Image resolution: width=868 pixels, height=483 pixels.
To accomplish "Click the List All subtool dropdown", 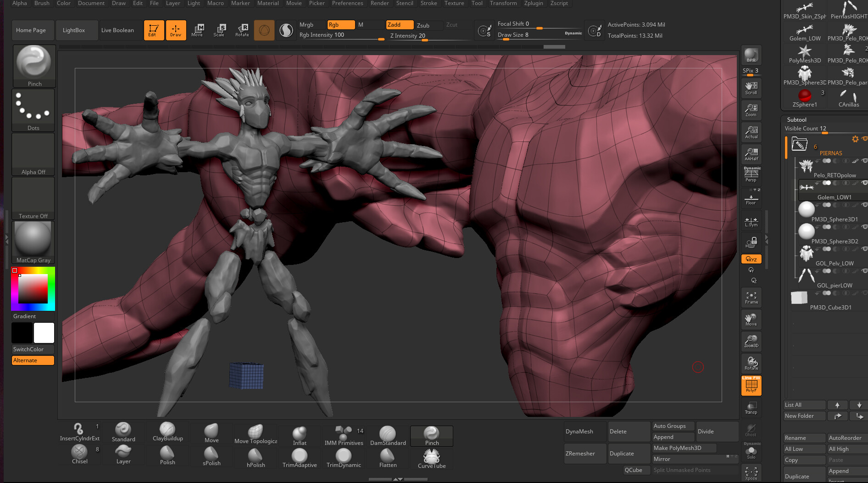I will (x=804, y=404).
